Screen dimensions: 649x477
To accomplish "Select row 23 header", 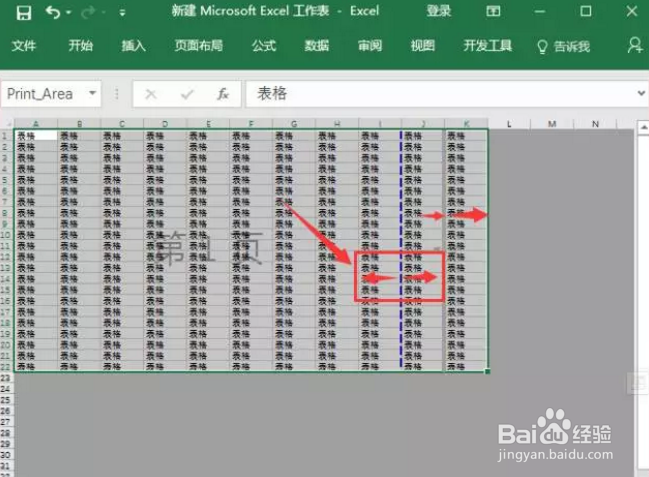I will tap(6, 378).
